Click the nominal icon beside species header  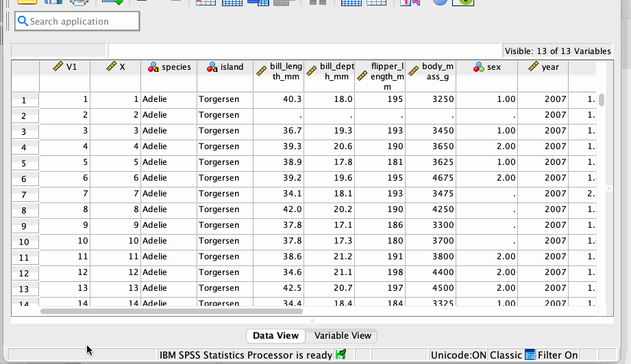point(154,67)
